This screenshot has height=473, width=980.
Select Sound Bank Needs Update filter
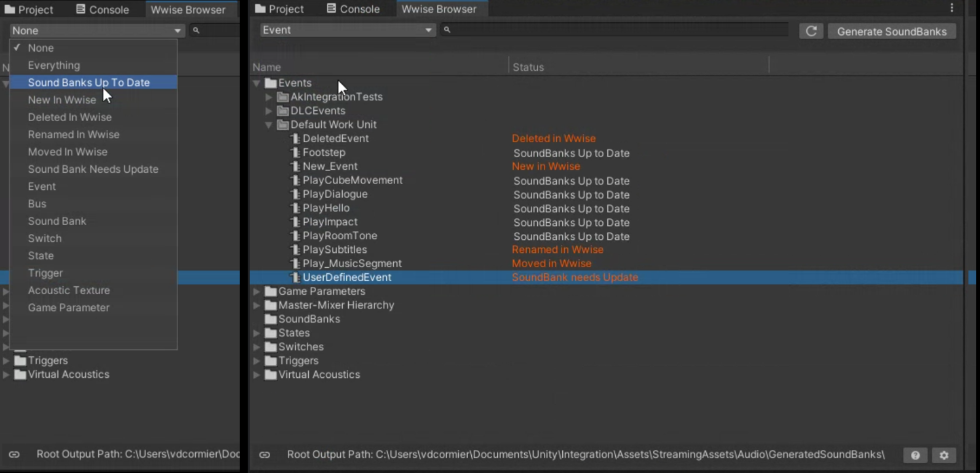click(x=93, y=169)
